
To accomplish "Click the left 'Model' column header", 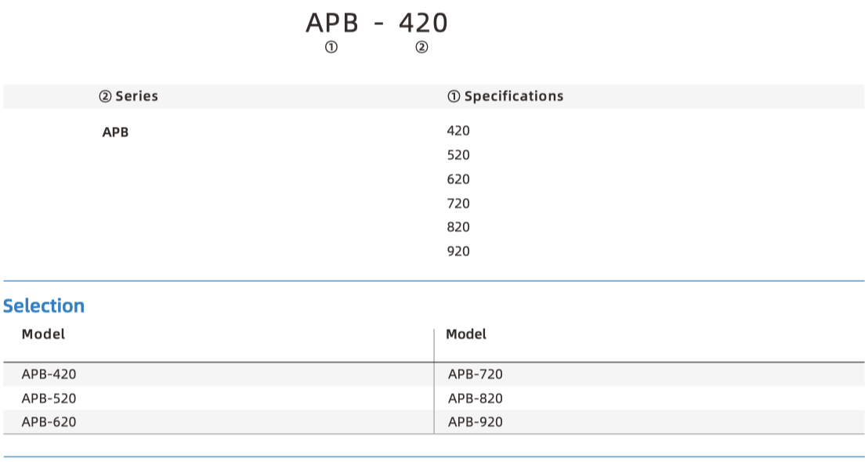I will click(43, 334).
